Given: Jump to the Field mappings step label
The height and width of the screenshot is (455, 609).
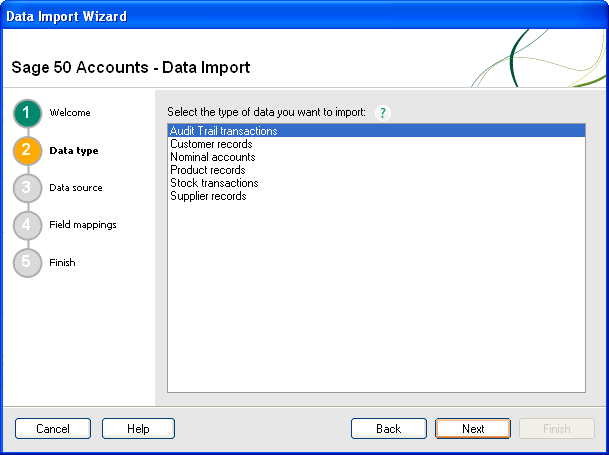Looking at the screenshot, I should pos(83,225).
